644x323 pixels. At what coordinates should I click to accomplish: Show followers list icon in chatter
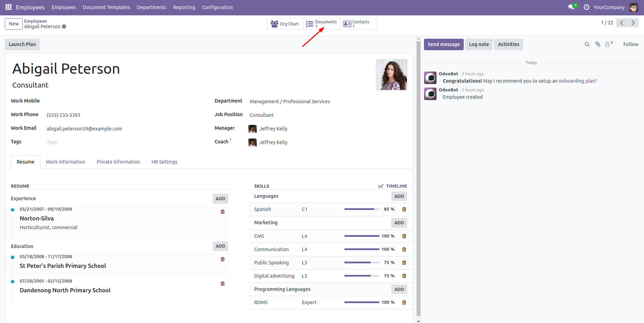pos(608,44)
